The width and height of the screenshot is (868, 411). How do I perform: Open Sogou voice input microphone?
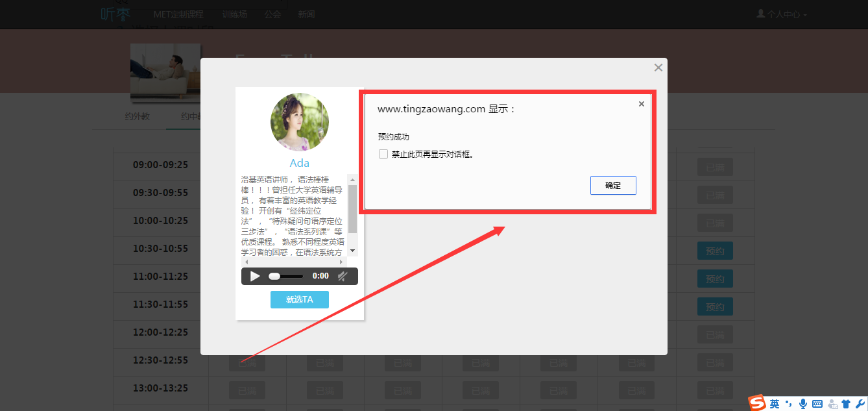[x=803, y=404]
